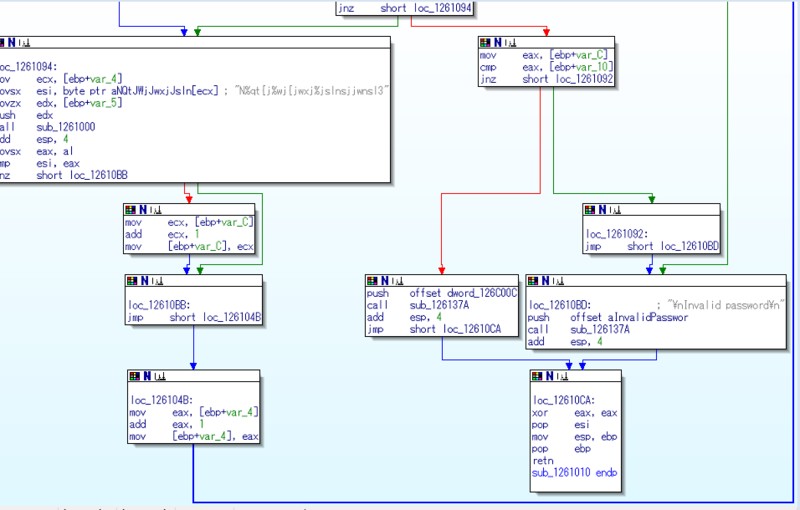Click the N icon on the loc_12610BB node

coord(144,280)
